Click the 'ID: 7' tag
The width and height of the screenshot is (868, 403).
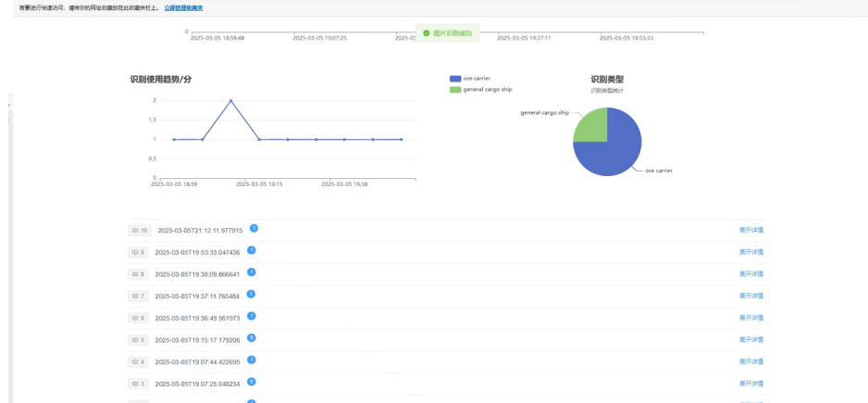click(138, 296)
